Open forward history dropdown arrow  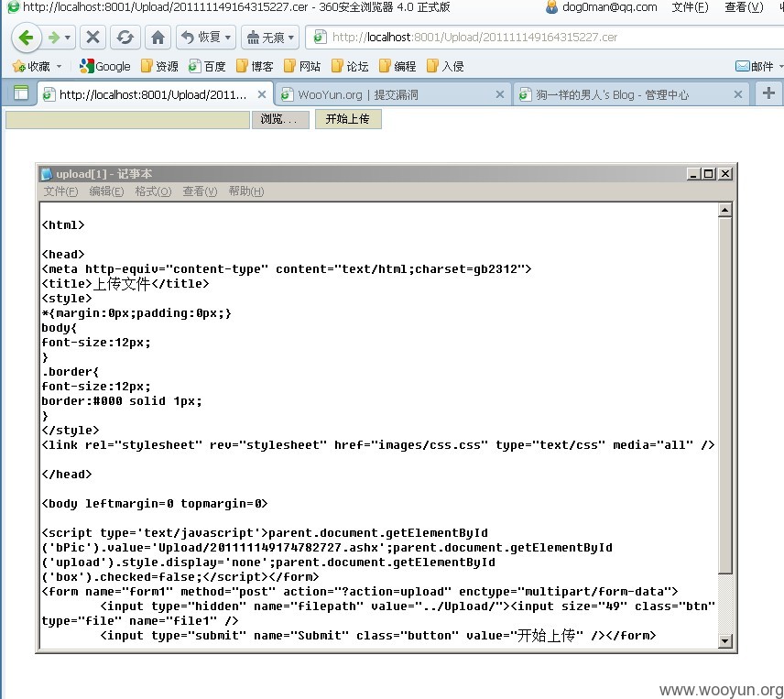(x=68, y=38)
